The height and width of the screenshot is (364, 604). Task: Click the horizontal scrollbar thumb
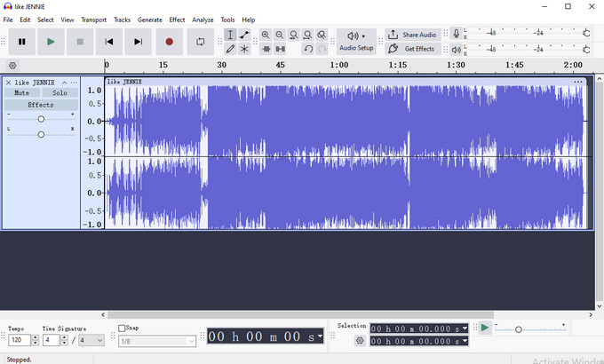pyautogui.click(x=300, y=314)
